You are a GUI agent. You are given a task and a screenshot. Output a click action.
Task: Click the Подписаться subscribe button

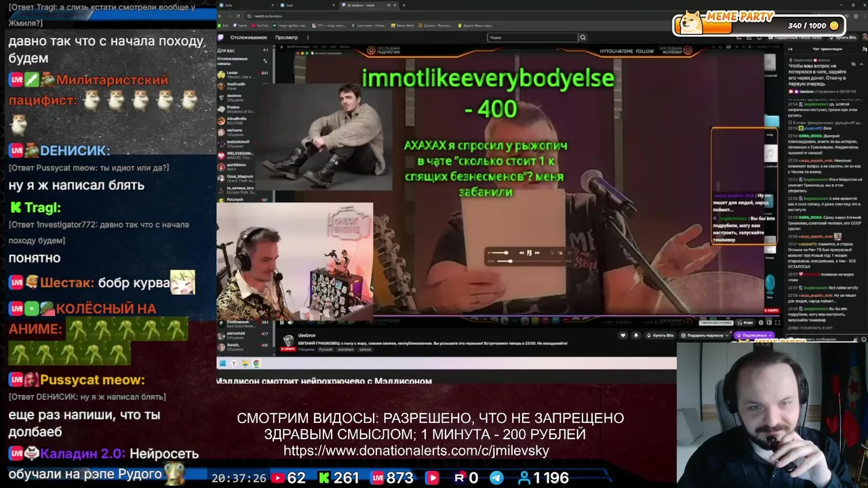click(x=753, y=335)
